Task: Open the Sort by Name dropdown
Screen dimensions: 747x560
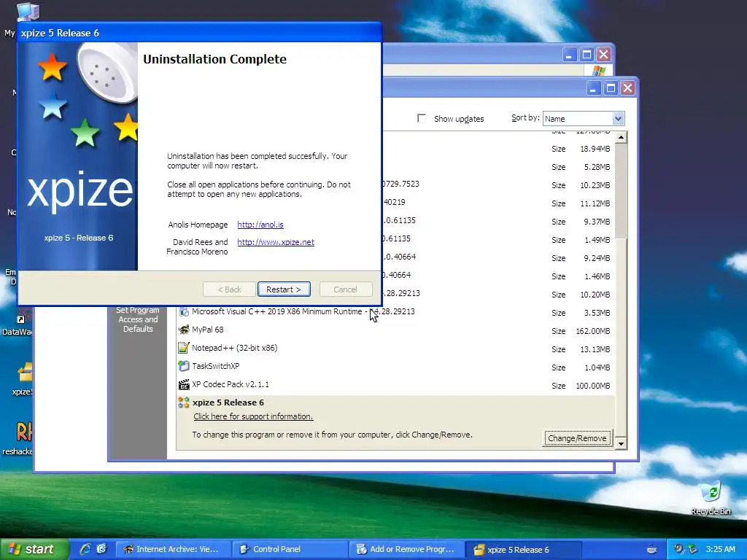Action: (618, 119)
